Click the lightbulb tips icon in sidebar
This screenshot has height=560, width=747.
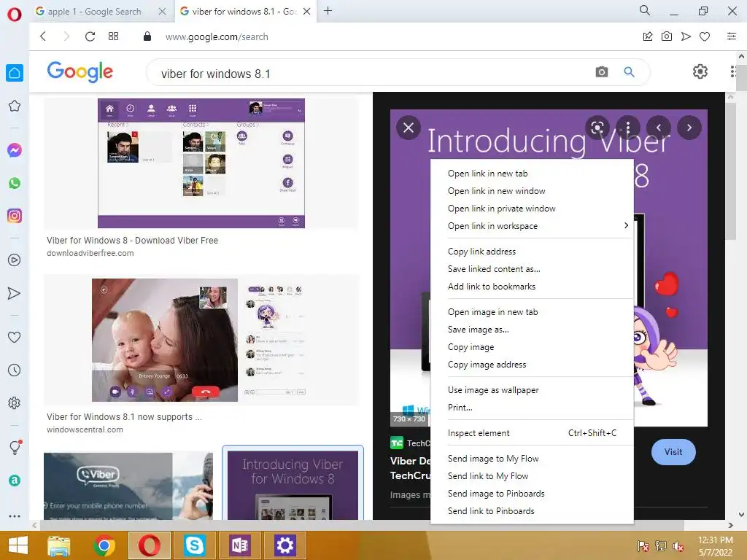point(15,447)
